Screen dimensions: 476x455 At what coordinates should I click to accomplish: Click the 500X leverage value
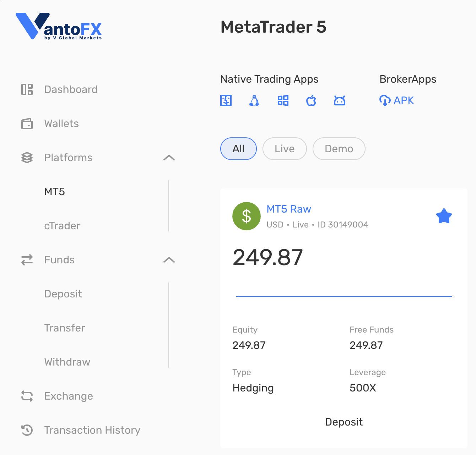click(363, 388)
